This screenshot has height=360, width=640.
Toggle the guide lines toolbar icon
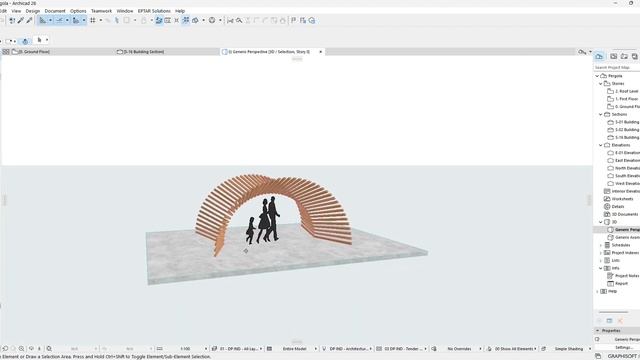click(x=43, y=20)
